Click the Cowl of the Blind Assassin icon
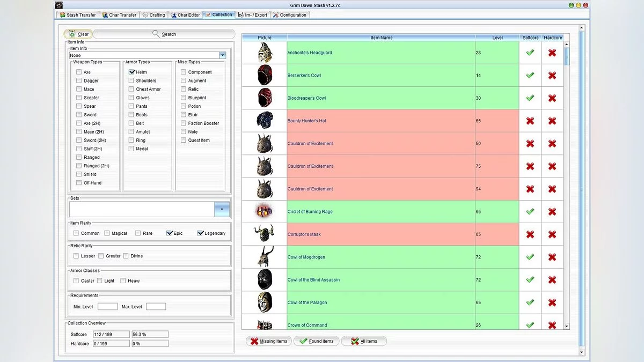644x362 pixels. click(x=264, y=279)
